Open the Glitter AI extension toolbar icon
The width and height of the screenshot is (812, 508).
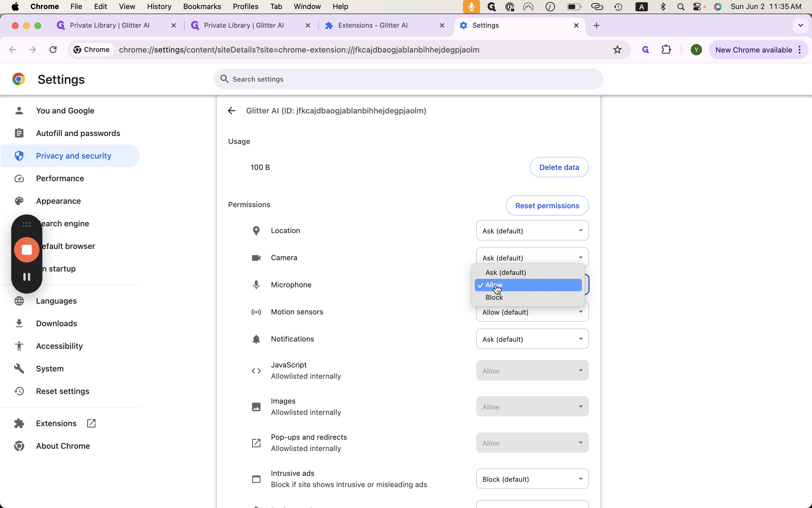[x=646, y=50]
